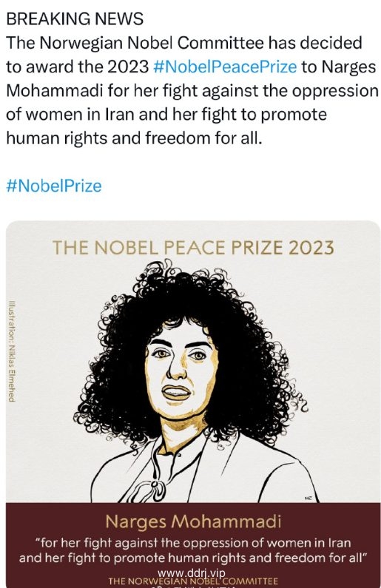The height and width of the screenshot is (588, 381).
Task: Open the #NobelPeacePrize hashtag link
Action: [x=225, y=67]
